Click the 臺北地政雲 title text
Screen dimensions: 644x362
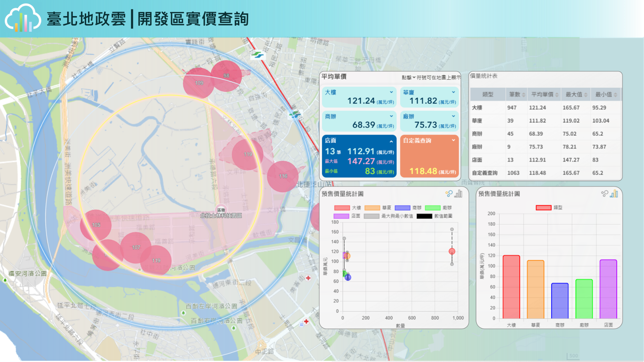point(86,19)
